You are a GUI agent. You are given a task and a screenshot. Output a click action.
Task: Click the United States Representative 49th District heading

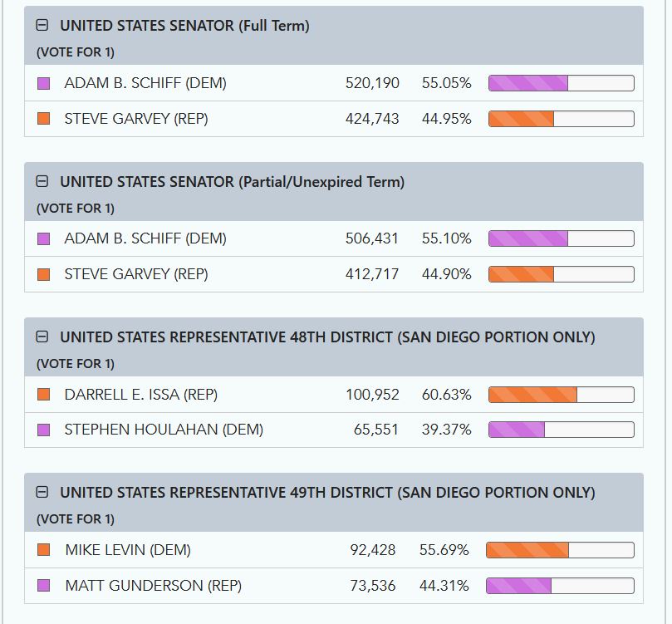pyautogui.click(x=327, y=493)
